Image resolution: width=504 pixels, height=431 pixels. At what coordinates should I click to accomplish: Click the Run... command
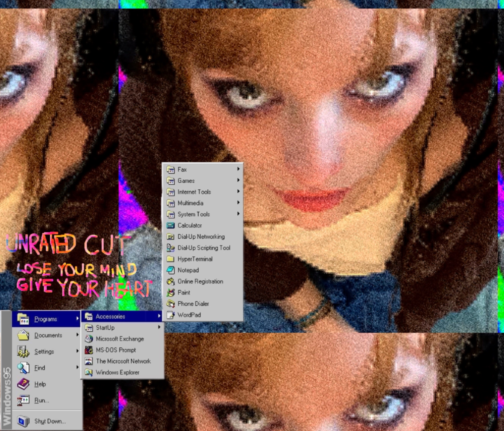[x=42, y=400]
